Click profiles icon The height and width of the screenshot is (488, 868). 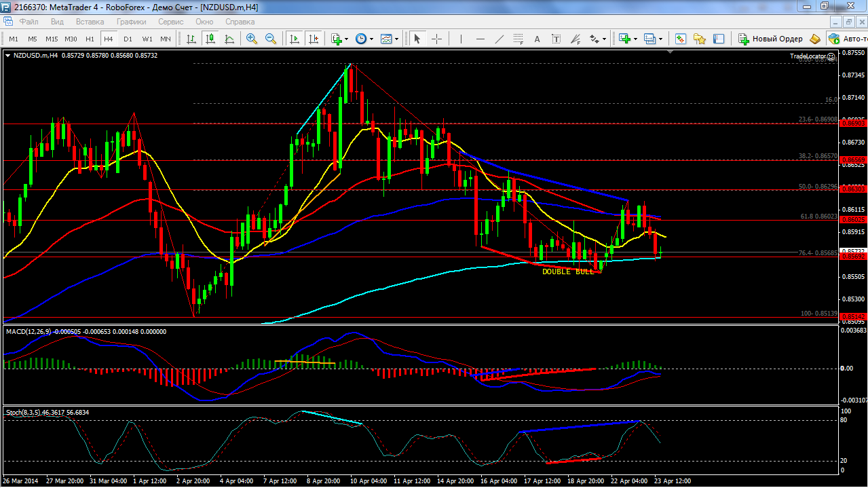point(649,39)
